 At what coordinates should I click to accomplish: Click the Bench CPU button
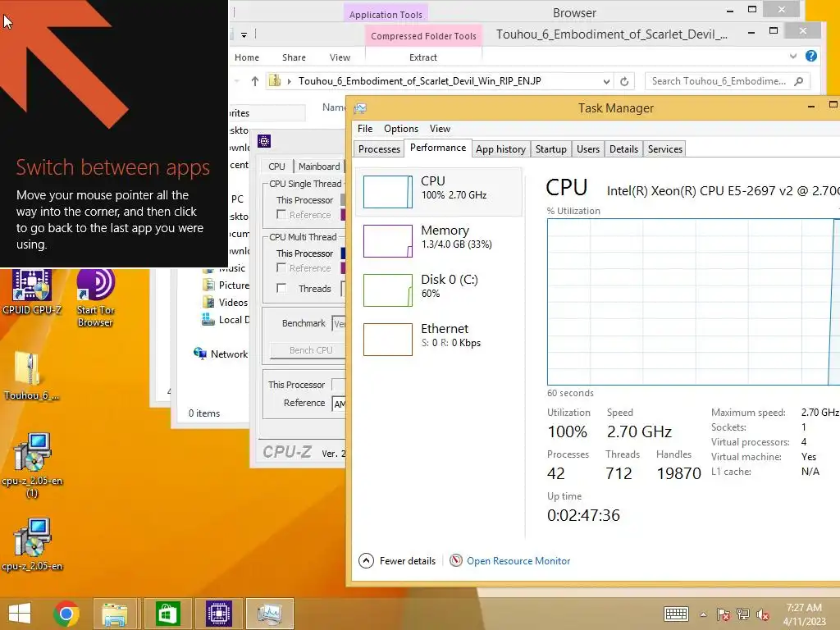tap(308, 349)
